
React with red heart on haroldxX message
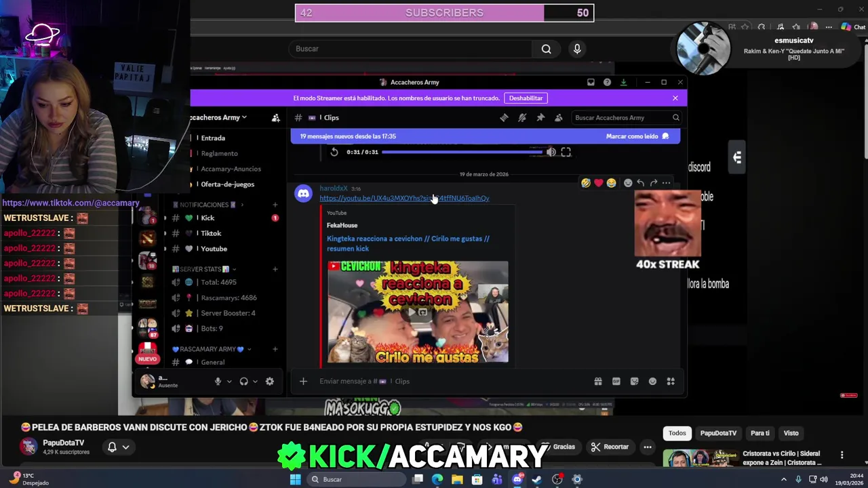[x=598, y=182]
